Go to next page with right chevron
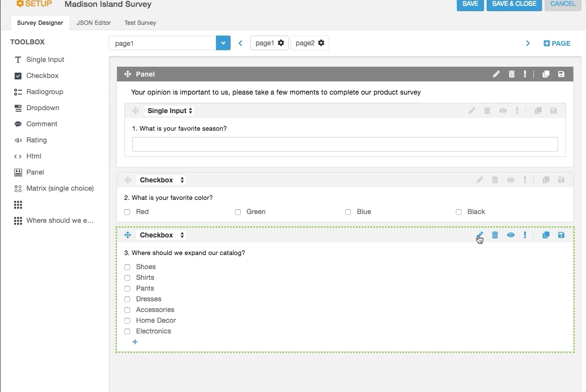The width and height of the screenshot is (586, 392). 527,43
